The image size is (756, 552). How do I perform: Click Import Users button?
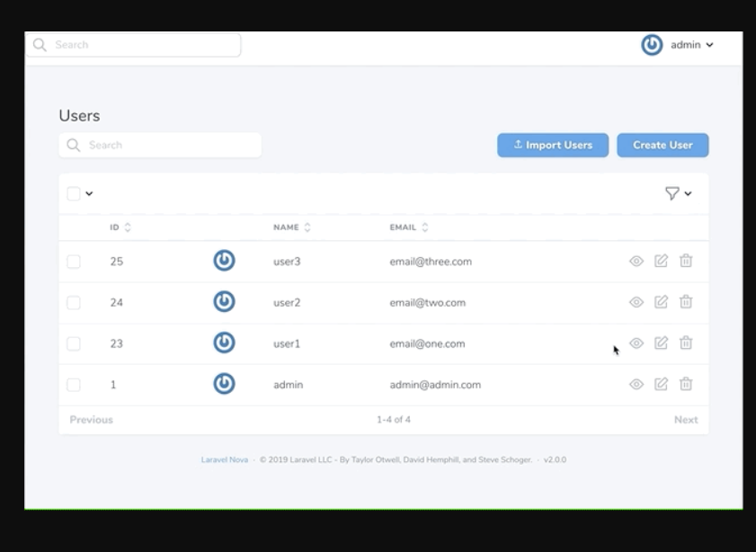(553, 145)
